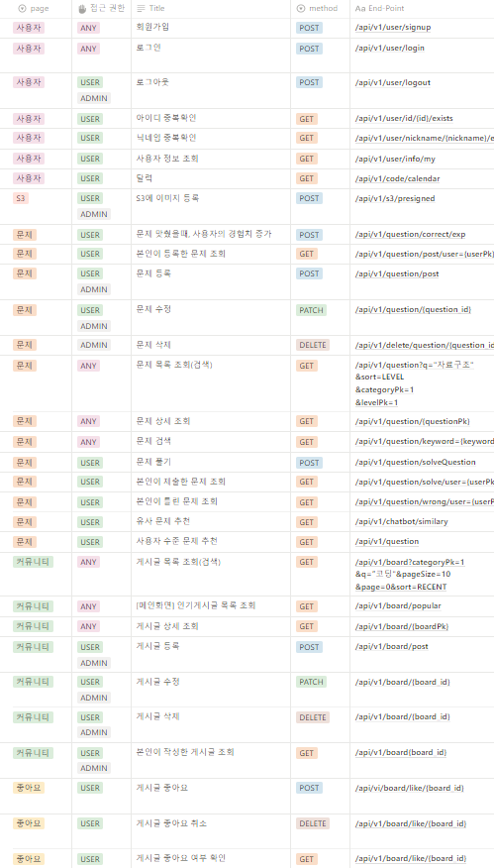Click the /api/v1/user/info/my endpoint

click(395, 159)
